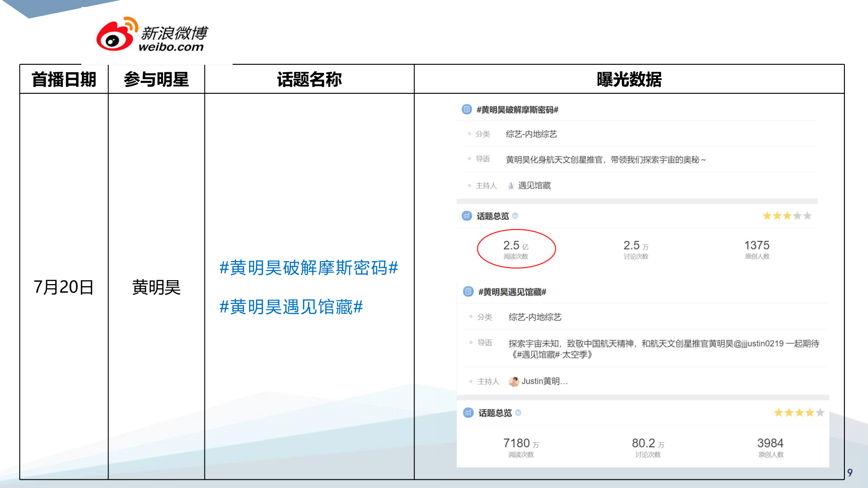This screenshot has height=488, width=868.
Task: Select the 曝光数据 column header
Action: pyautogui.click(x=629, y=79)
